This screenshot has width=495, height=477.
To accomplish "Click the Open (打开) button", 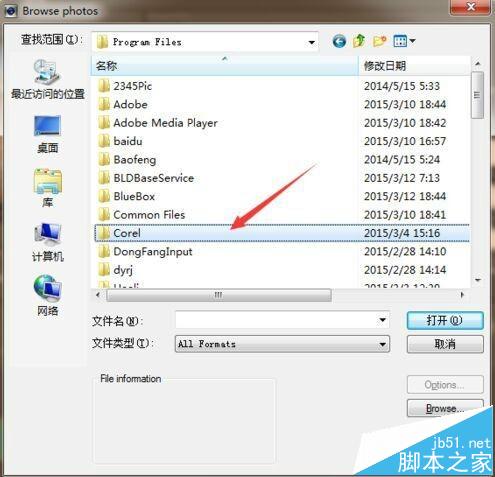I will point(445,321).
